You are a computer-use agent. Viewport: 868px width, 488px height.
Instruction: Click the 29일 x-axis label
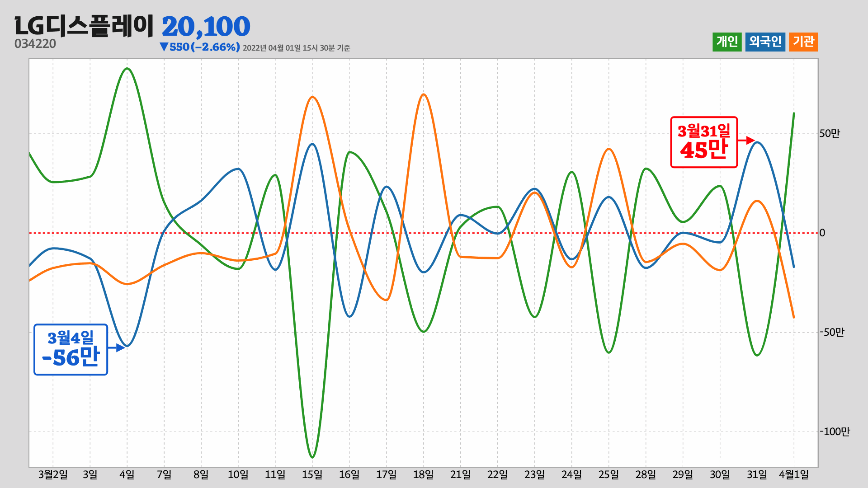click(x=683, y=474)
